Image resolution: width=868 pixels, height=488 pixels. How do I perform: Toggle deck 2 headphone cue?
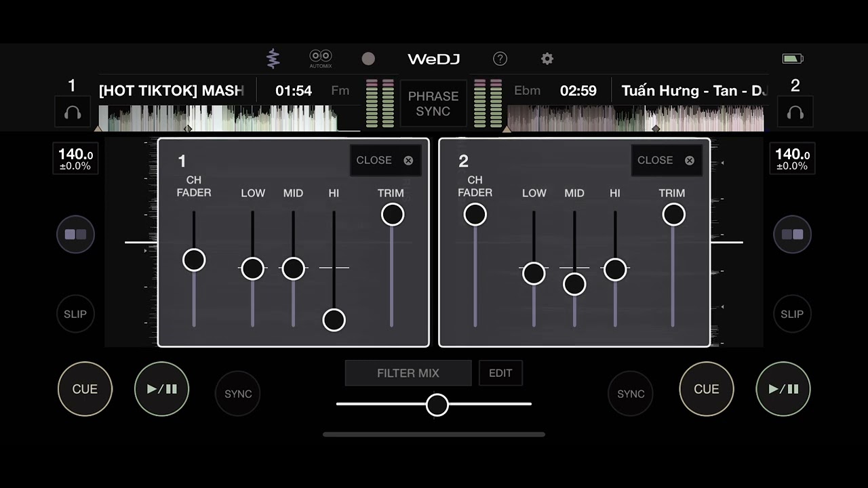795,112
